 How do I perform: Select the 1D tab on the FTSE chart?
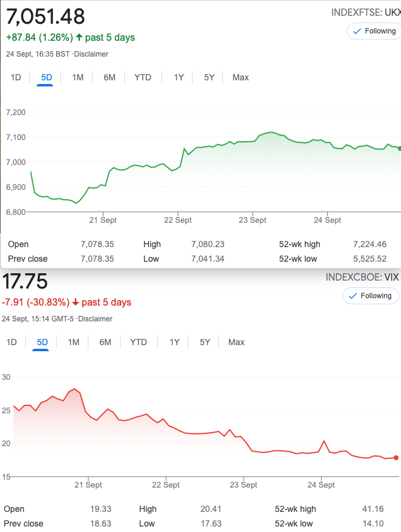16,77
